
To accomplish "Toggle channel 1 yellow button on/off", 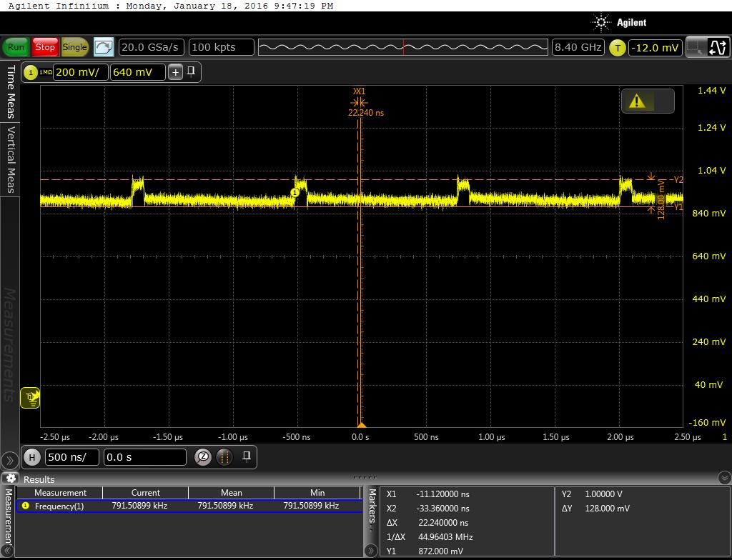I will 31,72.
